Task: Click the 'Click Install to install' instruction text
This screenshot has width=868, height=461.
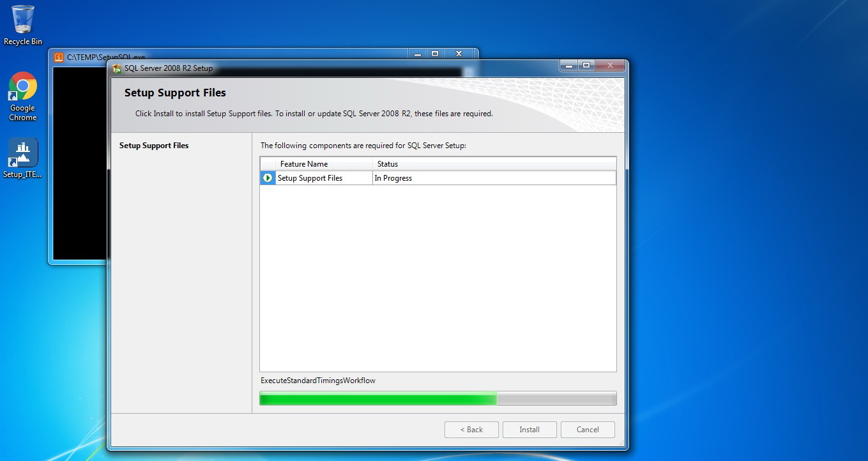Action: click(314, 114)
